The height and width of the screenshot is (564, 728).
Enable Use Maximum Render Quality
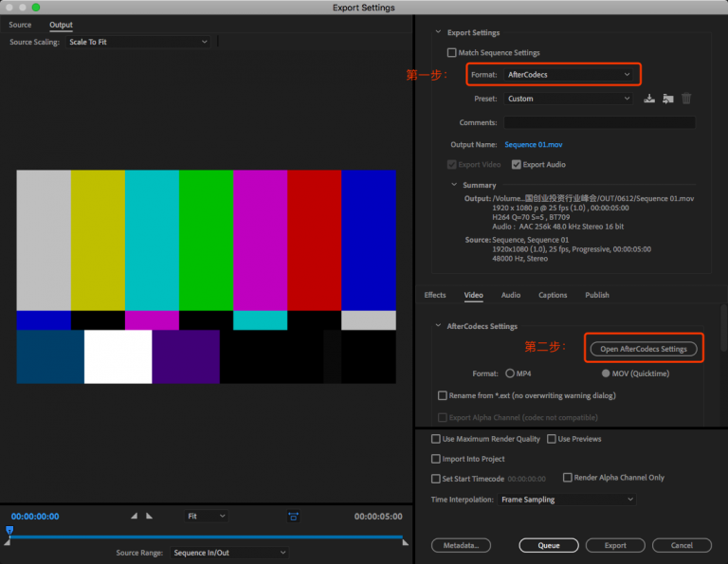click(435, 439)
